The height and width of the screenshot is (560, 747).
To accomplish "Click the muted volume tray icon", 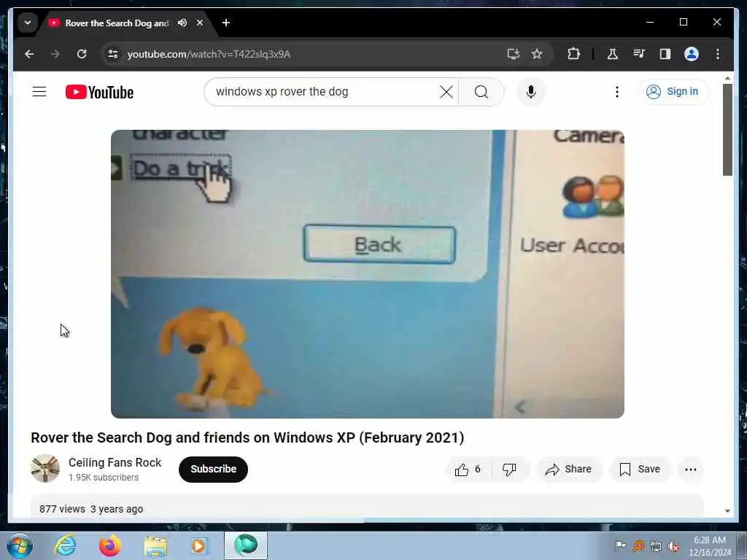I will point(673,547).
